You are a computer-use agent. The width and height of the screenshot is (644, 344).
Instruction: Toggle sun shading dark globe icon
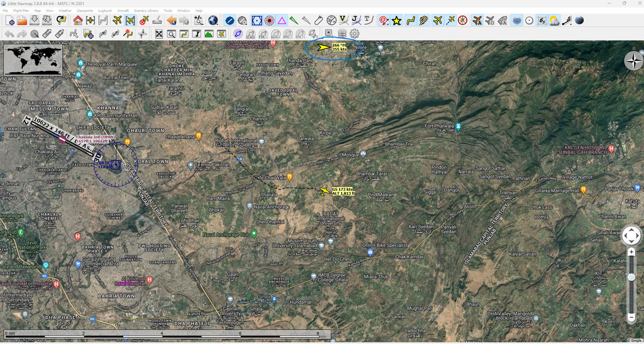pyautogui.click(x=579, y=21)
